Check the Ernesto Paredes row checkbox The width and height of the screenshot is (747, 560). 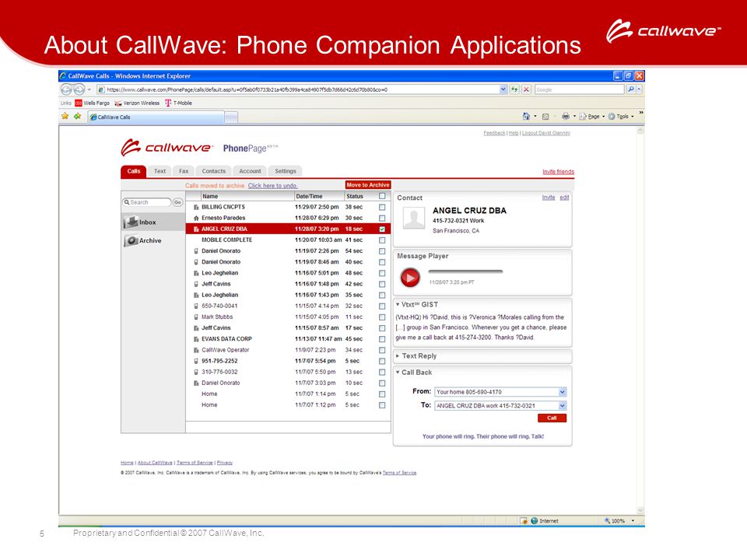coord(382,218)
